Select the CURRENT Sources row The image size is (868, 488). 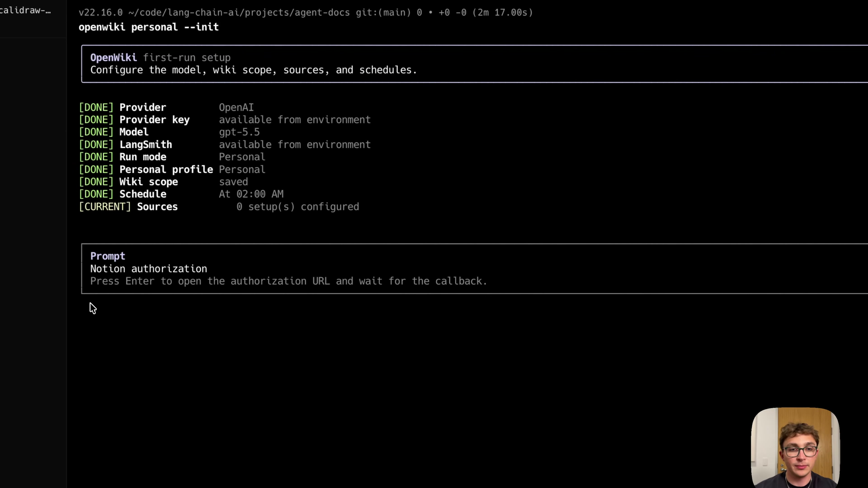pyautogui.click(x=219, y=207)
